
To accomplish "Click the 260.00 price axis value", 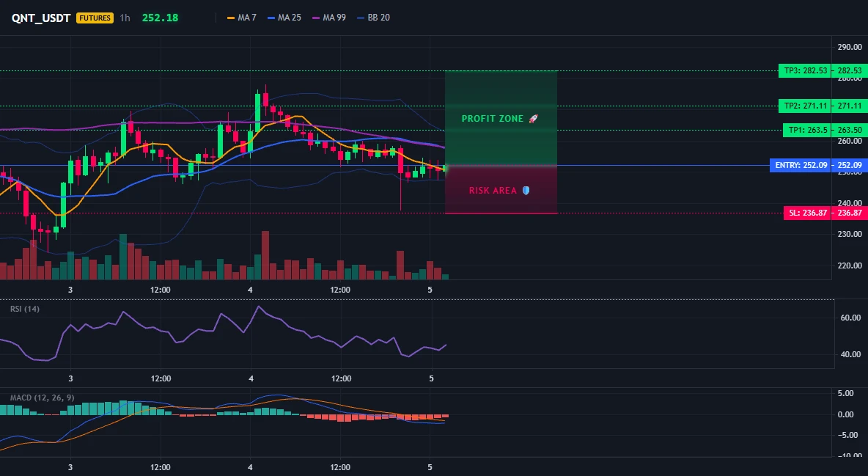I will click(x=850, y=141).
